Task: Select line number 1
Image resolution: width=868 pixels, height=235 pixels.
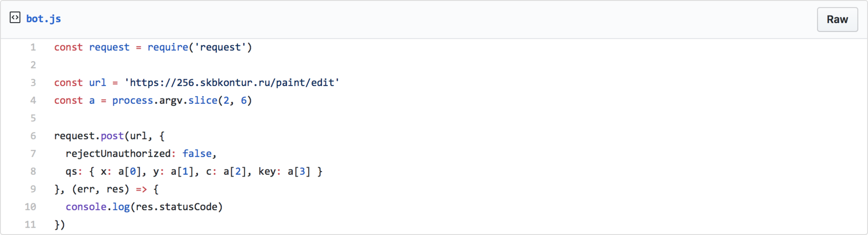Action: (x=33, y=47)
